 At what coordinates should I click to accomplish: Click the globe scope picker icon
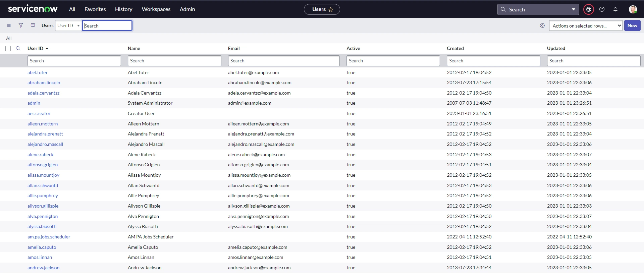tap(589, 9)
